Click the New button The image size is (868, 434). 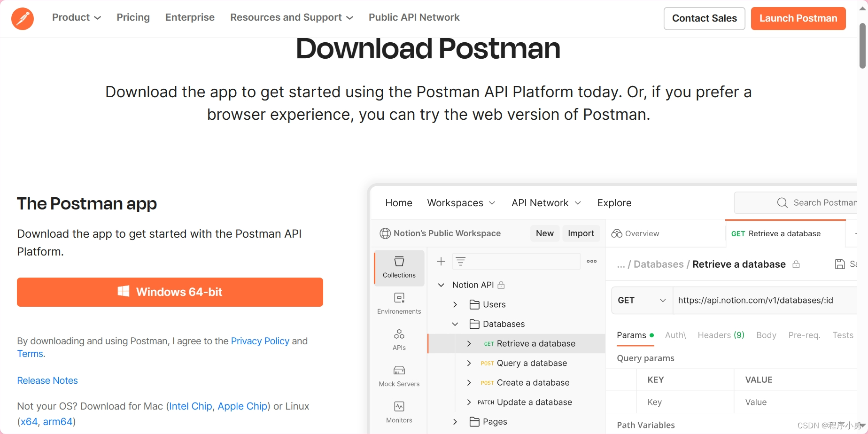tap(545, 233)
